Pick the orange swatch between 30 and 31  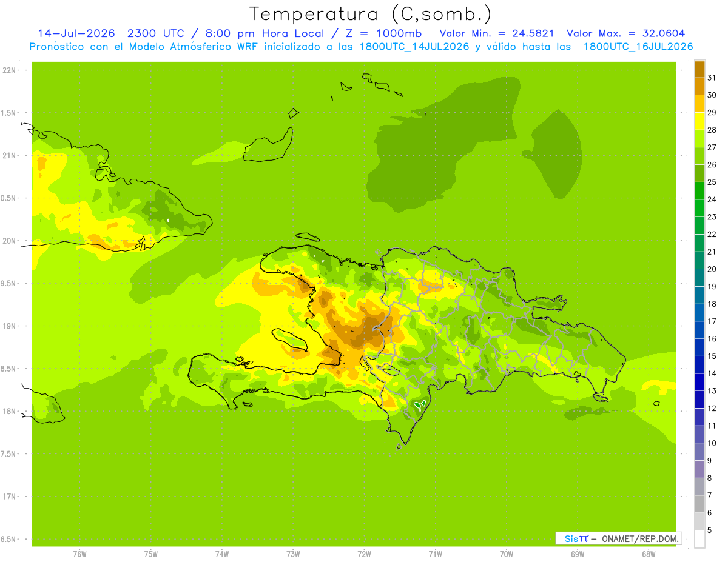(x=699, y=86)
